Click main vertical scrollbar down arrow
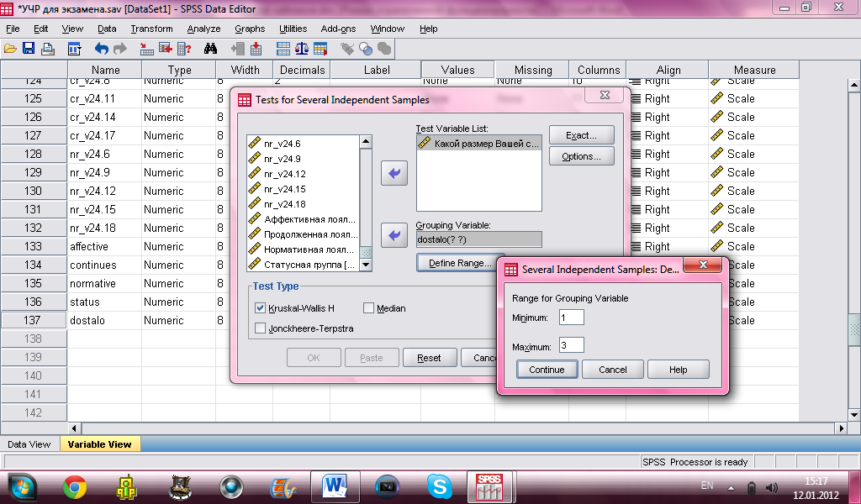 [x=854, y=415]
